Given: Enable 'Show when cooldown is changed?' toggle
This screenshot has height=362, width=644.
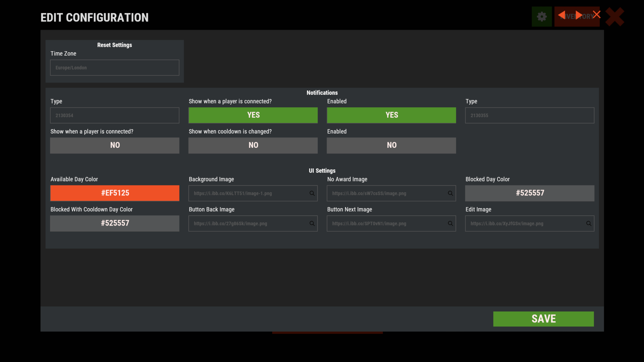Looking at the screenshot, I should (x=253, y=145).
